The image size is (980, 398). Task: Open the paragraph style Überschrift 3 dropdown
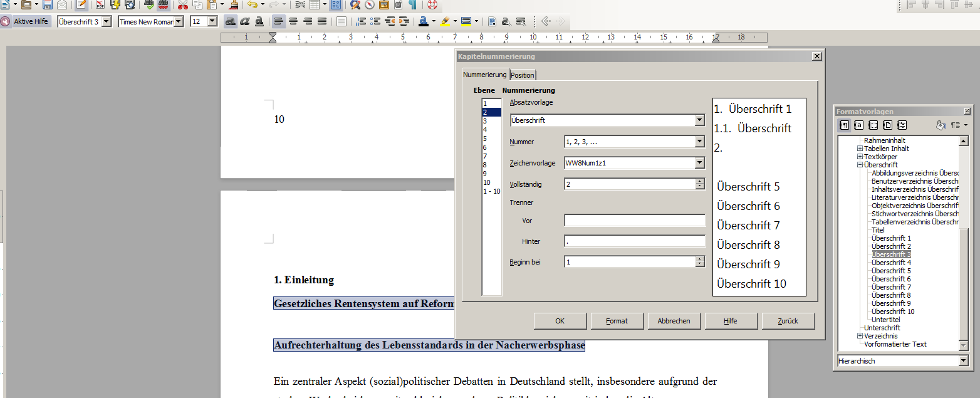(x=106, y=21)
